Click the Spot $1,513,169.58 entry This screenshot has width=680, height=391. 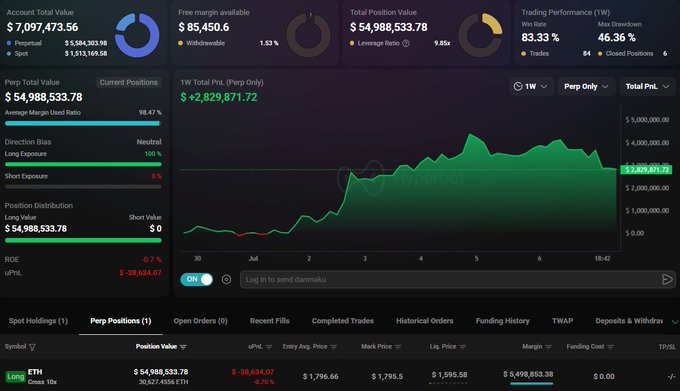click(x=57, y=54)
